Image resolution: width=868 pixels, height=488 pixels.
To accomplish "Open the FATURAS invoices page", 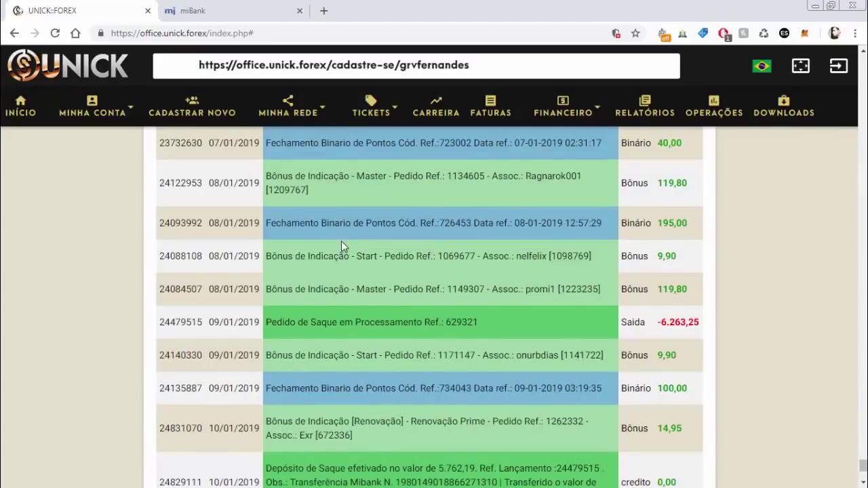I will coord(490,106).
